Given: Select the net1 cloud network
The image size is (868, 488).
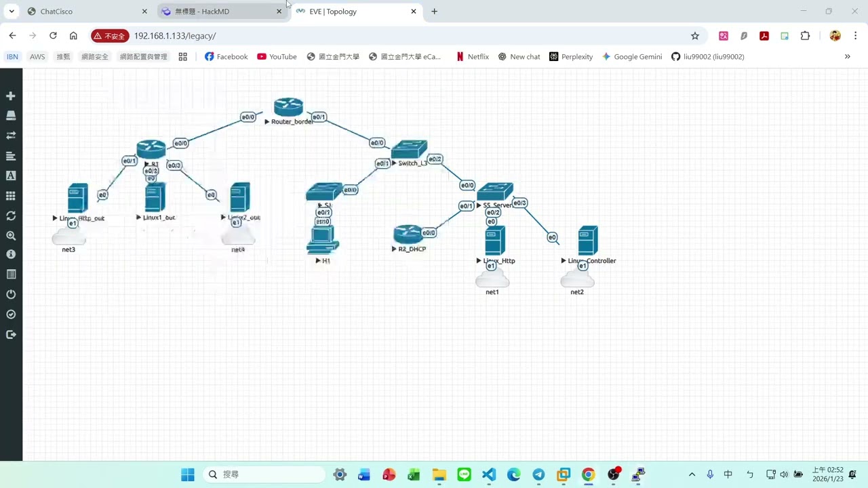Looking at the screenshot, I should point(492,279).
